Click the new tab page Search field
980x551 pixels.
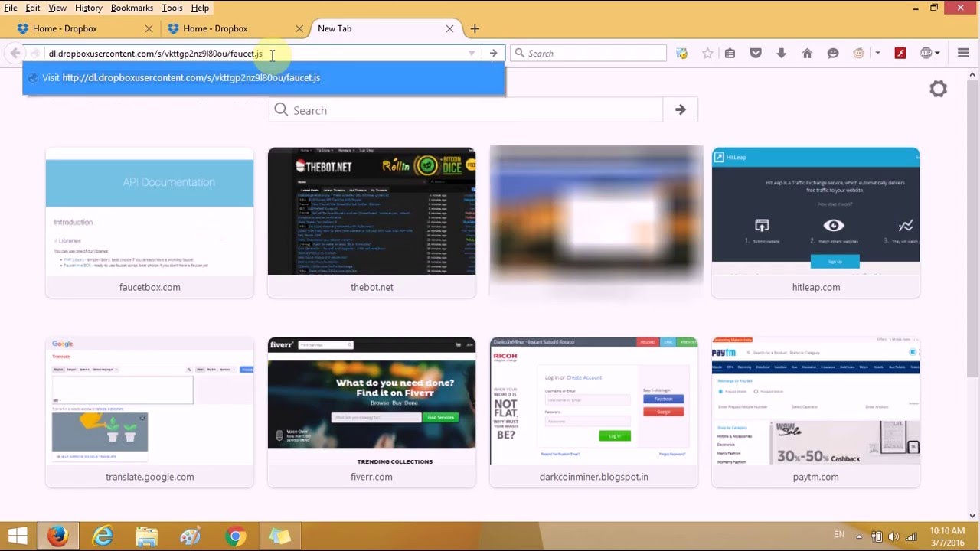pyautogui.click(x=465, y=109)
